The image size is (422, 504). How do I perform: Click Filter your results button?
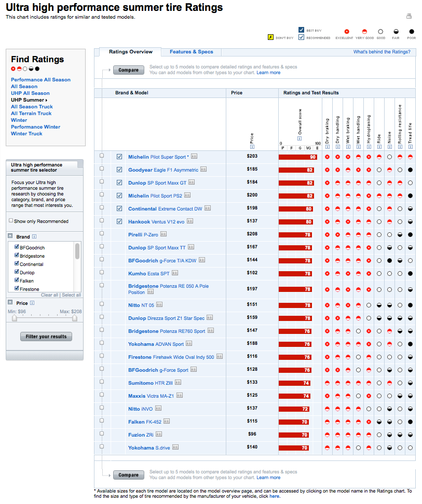click(x=46, y=337)
